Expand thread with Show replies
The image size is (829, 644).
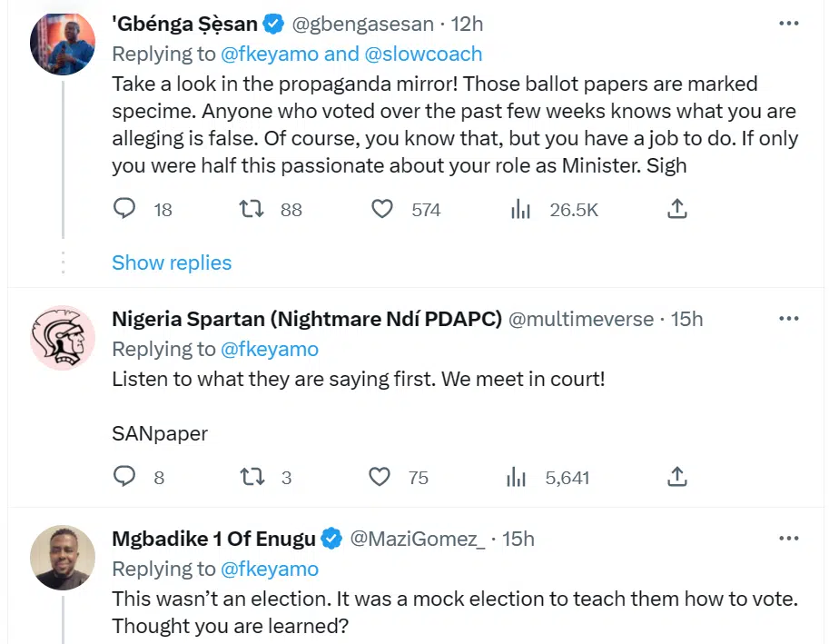(172, 263)
